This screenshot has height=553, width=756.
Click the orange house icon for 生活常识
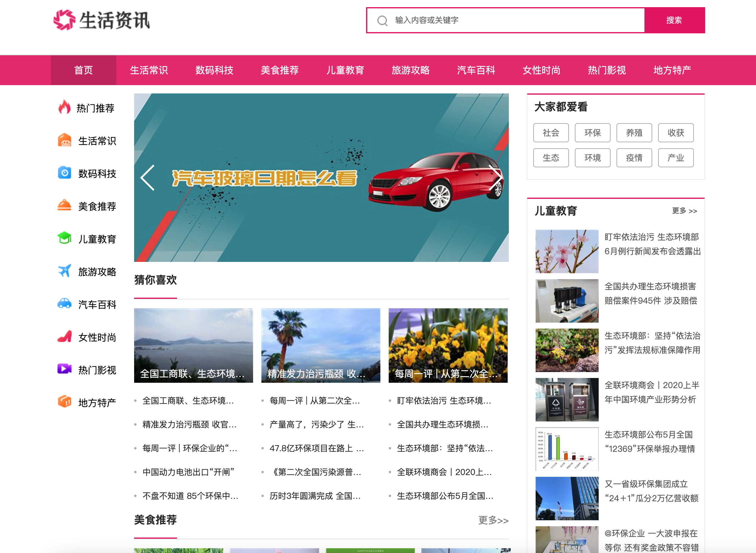tap(64, 140)
